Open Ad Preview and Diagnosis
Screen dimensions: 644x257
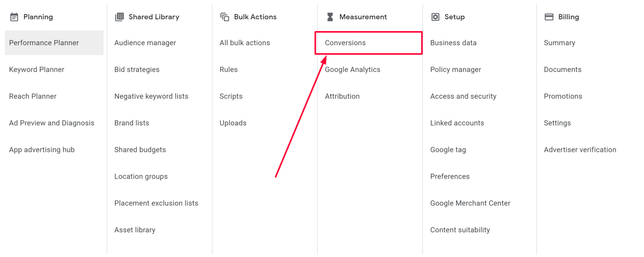52,123
